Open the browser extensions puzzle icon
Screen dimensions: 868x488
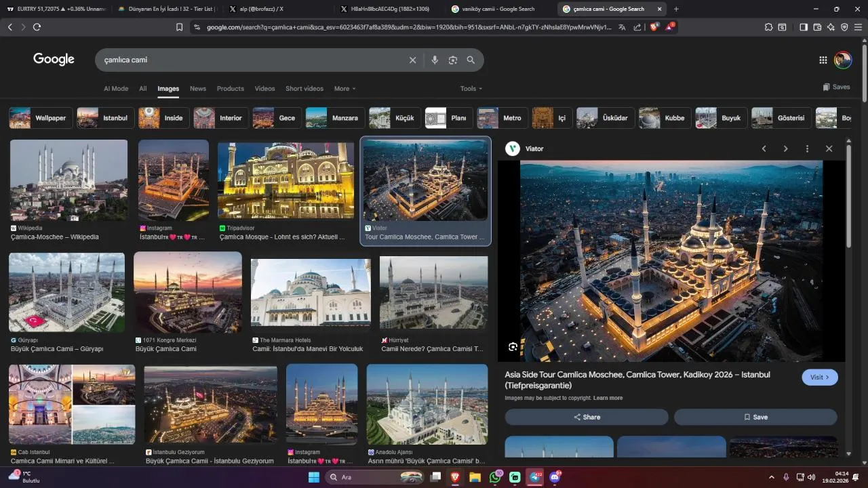[x=768, y=27]
